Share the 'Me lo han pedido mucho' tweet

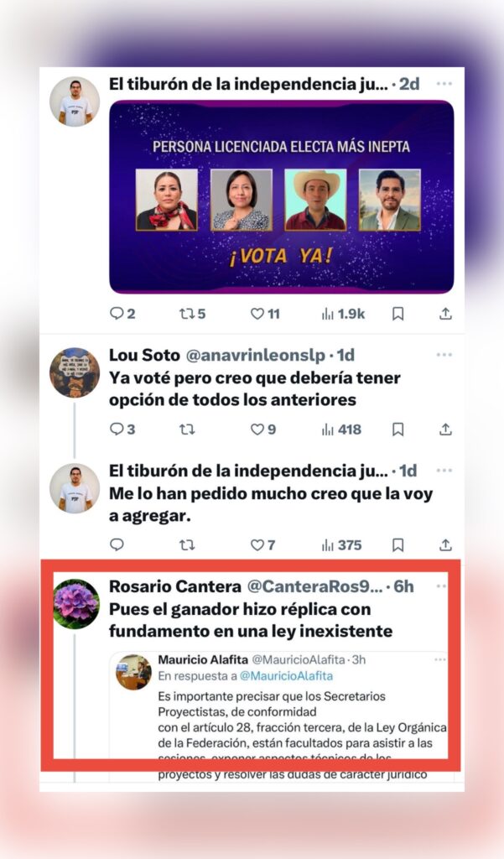(446, 545)
